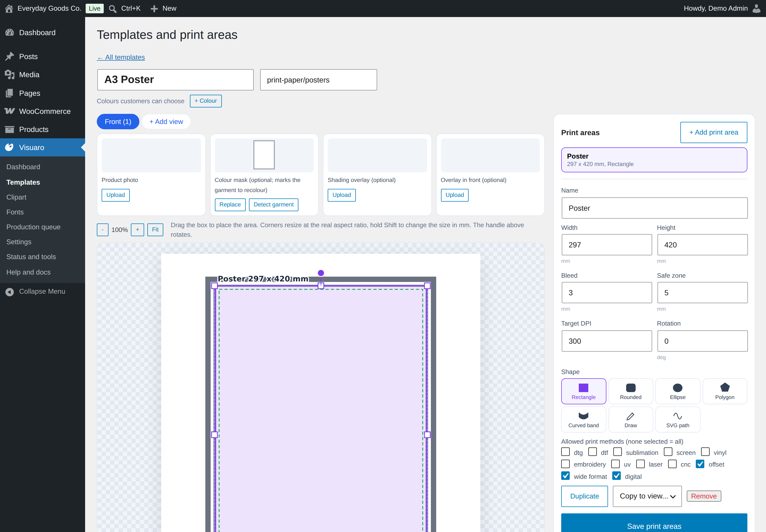Click the right-middle resize handle of the poster area
Viewport: 766px width, 532px height.
pos(427,435)
